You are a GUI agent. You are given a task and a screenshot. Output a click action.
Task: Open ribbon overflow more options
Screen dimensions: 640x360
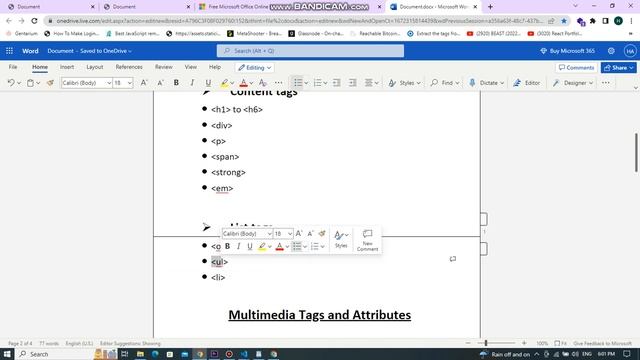point(606,83)
